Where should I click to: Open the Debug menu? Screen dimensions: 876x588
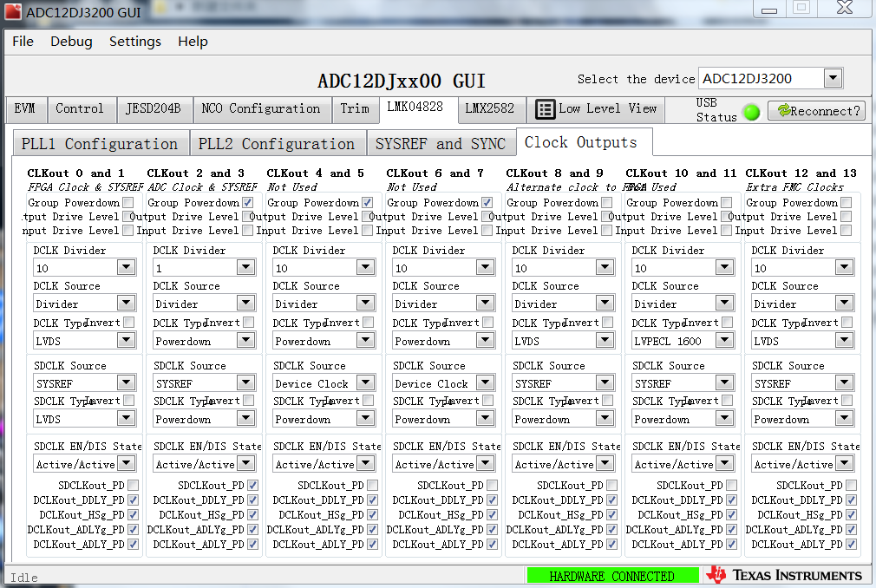[71, 42]
